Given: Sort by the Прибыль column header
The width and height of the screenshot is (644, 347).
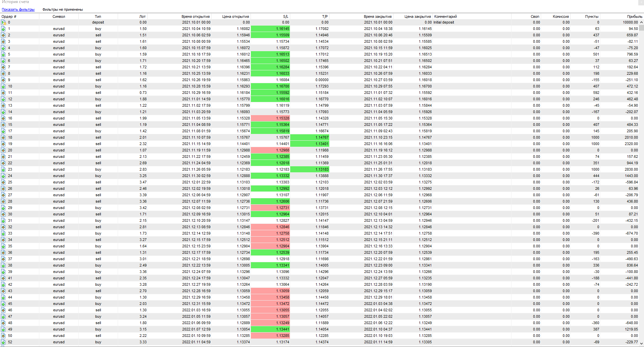Looking at the screenshot, I should tap(634, 16).
